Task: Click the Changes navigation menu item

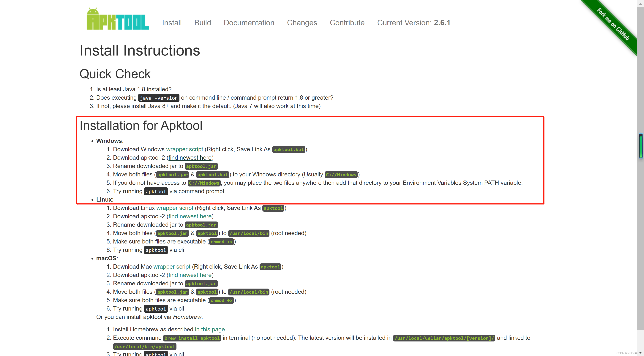Action: [x=302, y=23]
